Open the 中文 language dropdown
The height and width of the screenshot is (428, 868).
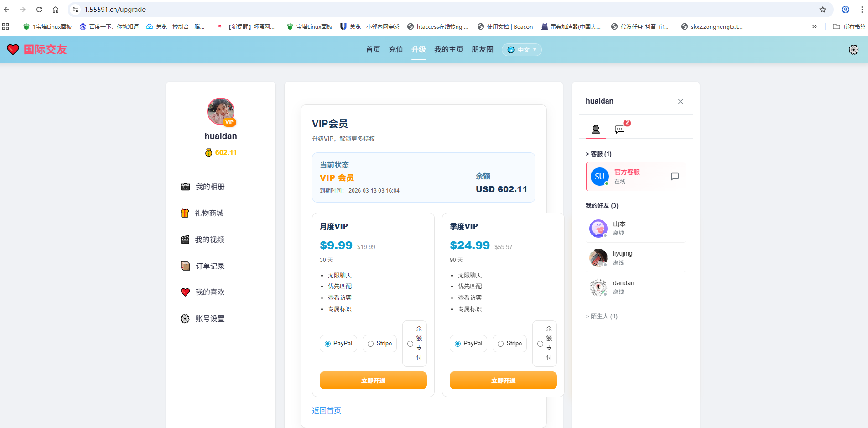coord(522,50)
